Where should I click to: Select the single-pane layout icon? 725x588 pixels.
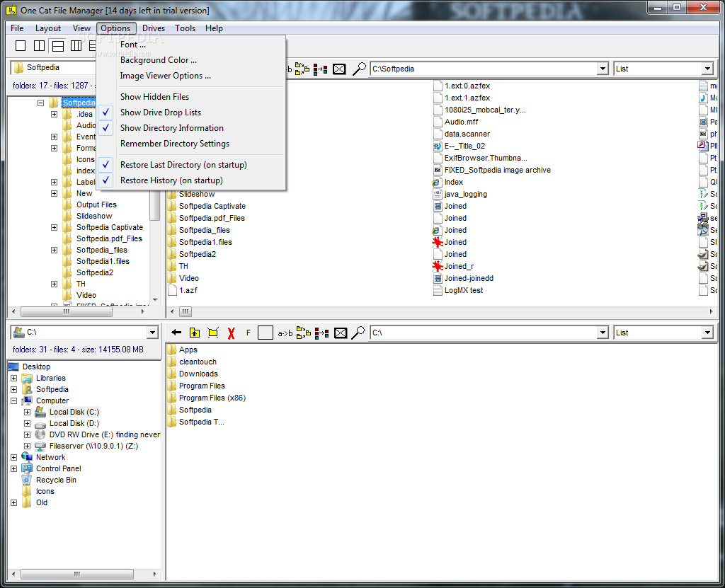click(x=21, y=45)
